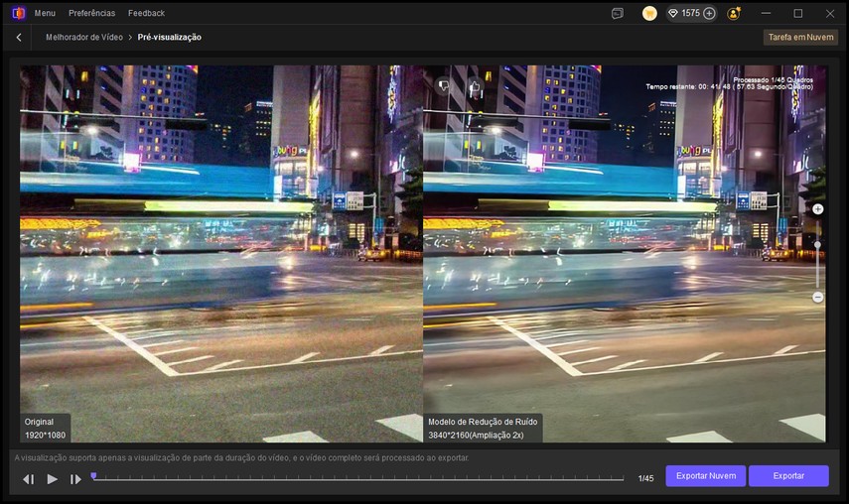Open the message center icon
This screenshot has width=849, height=504.
point(618,14)
